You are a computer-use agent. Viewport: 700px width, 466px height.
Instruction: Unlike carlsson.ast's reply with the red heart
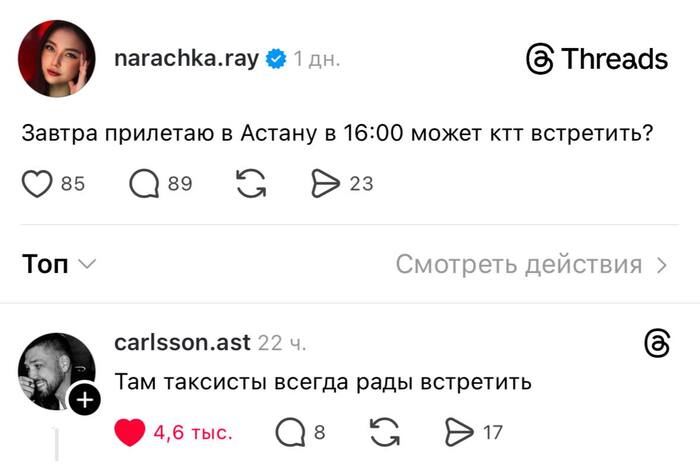[x=131, y=432]
